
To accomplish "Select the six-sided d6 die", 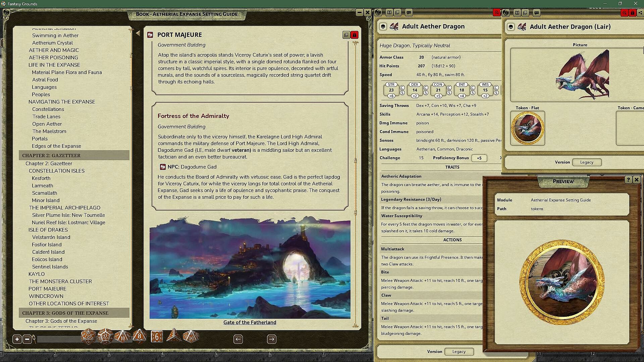I will pyautogui.click(x=157, y=337).
